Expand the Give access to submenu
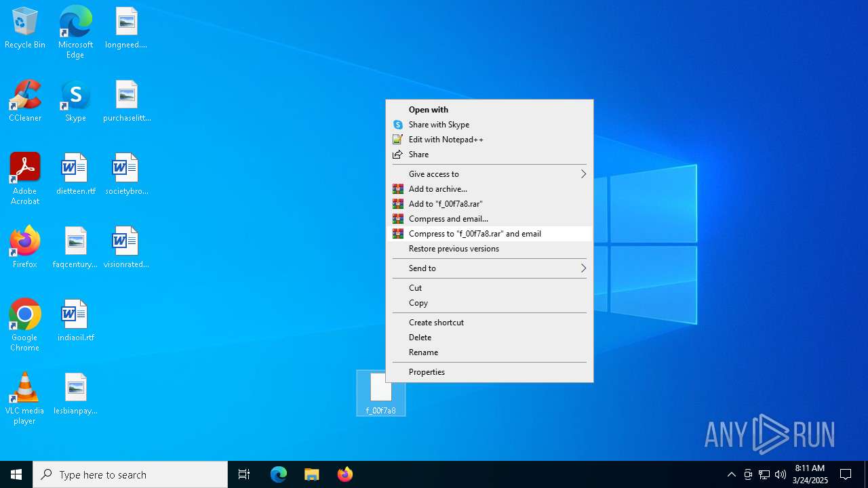This screenshot has width=868, height=488. (490, 174)
